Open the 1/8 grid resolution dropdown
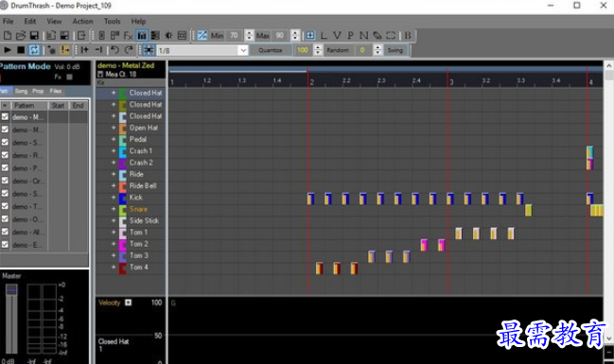The height and width of the screenshot is (364, 614). (243, 50)
